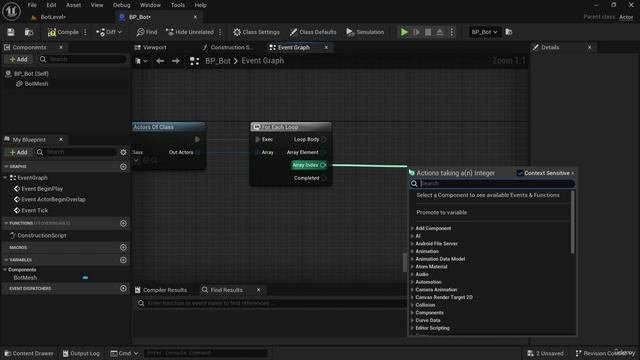This screenshot has height=360, width=640.
Task: Select BP_Bot (Self) in Components
Action: point(31,73)
